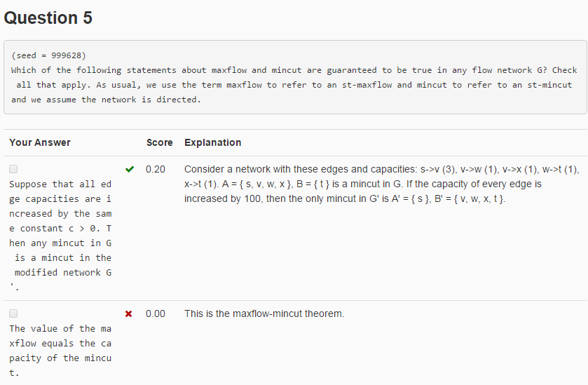The height and width of the screenshot is (385, 588).
Task: Click the Your Answer column header
Action: [40, 142]
